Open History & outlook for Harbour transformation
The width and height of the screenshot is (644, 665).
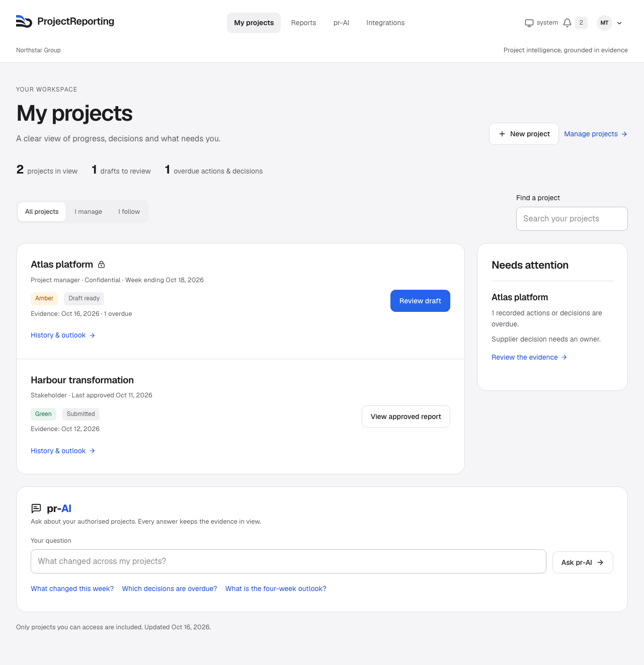coord(63,451)
